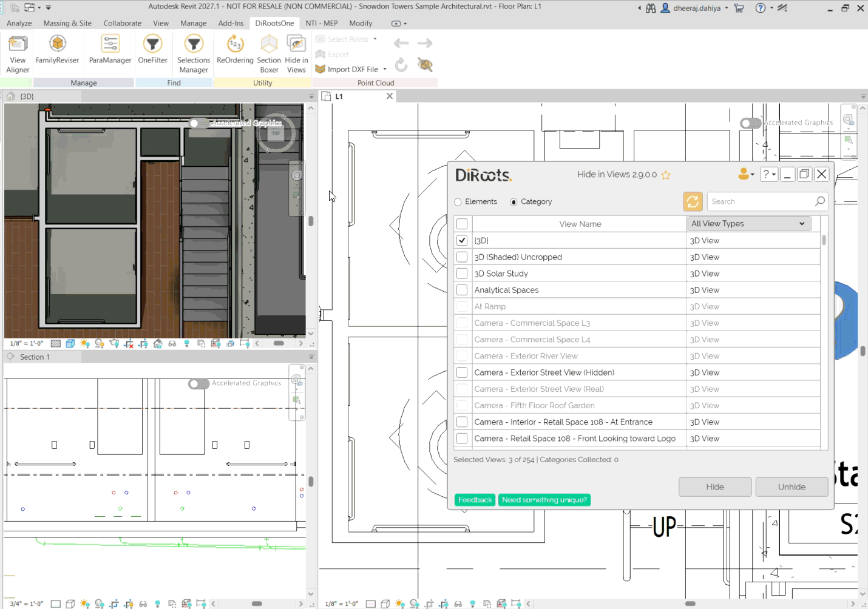Click the Need something unique? button
The image size is (868, 609).
coord(544,500)
